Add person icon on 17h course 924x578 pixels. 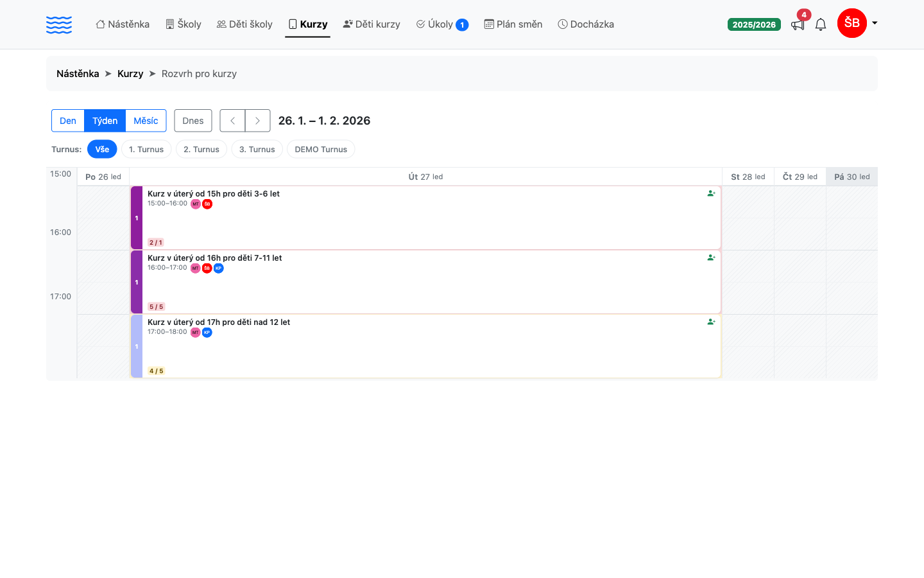point(711,322)
